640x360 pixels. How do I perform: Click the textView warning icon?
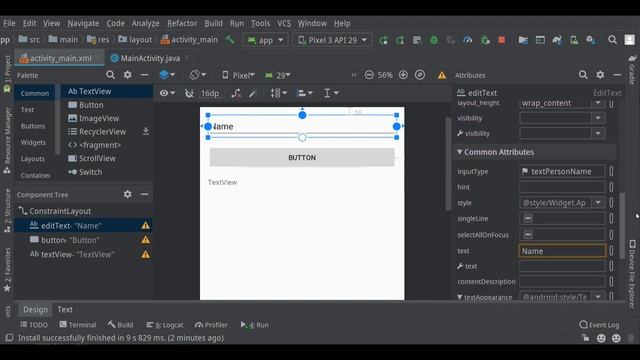[145, 255]
